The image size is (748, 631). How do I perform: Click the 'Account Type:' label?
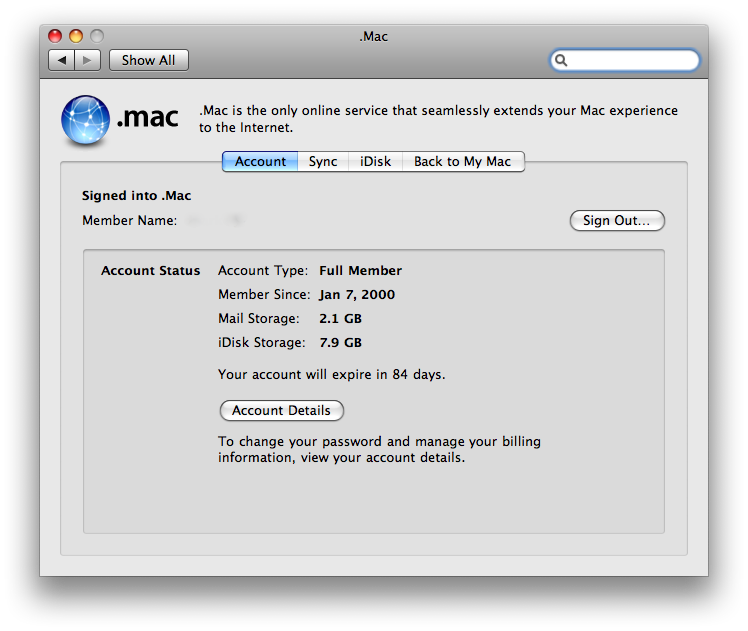click(x=263, y=270)
